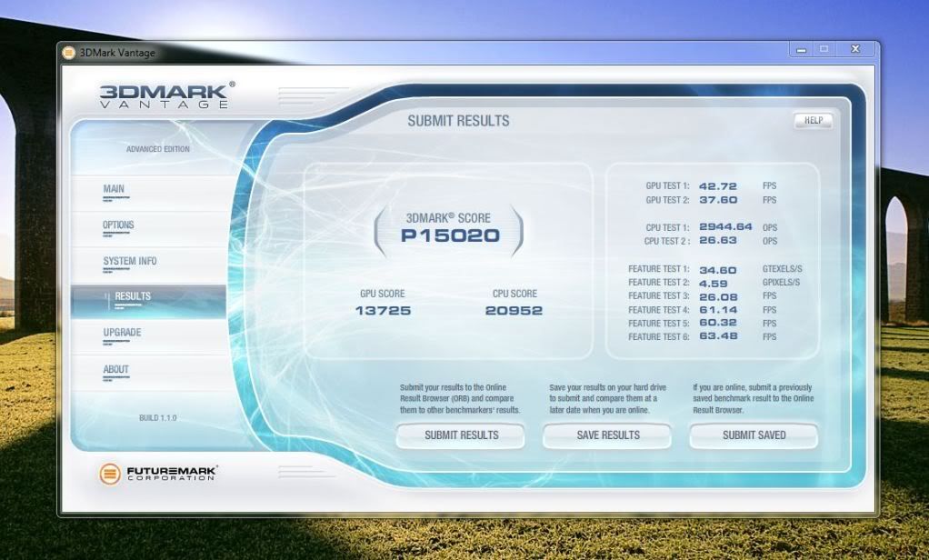Viewport: 929px width, 560px height.
Task: Select the Results section
Action: (x=148, y=301)
